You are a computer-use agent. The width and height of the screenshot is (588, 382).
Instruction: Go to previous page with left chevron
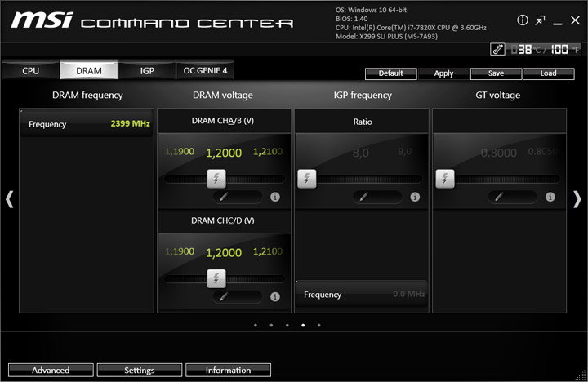tap(9, 199)
